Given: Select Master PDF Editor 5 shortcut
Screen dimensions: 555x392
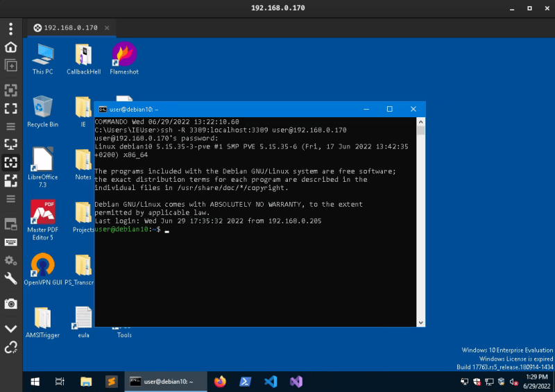Looking at the screenshot, I should [x=43, y=219].
